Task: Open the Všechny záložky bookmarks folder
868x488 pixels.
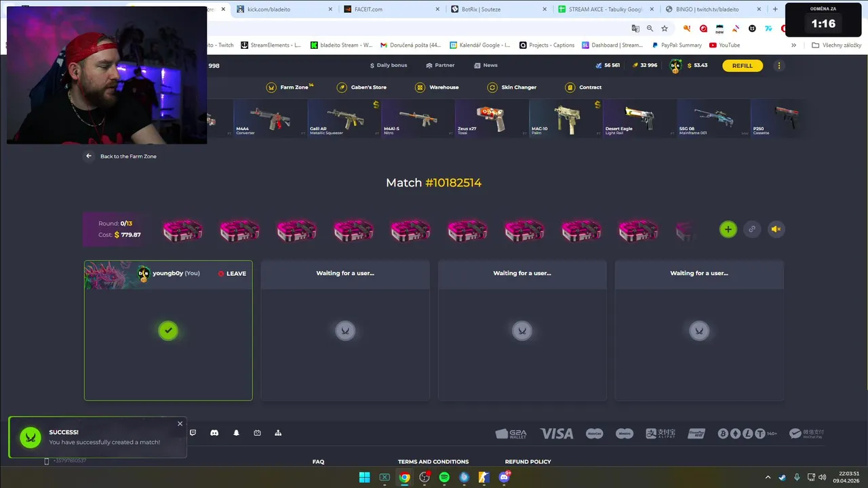Action: coord(836,45)
